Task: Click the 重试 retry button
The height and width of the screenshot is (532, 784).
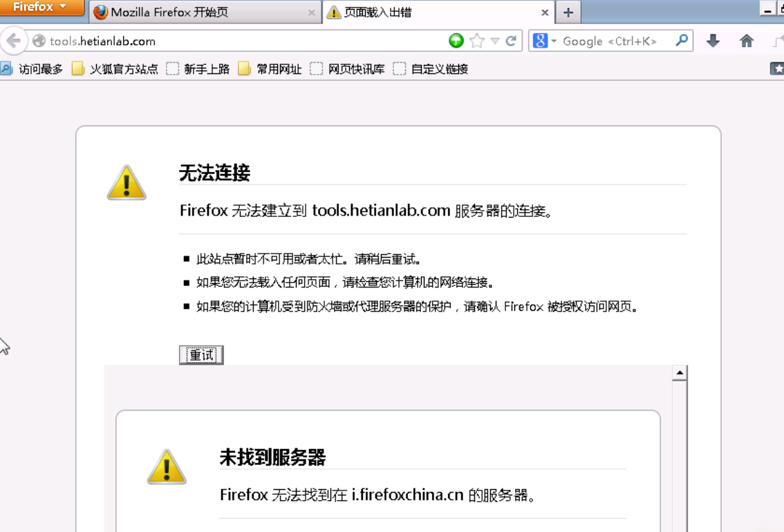Action: coord(201,355)
